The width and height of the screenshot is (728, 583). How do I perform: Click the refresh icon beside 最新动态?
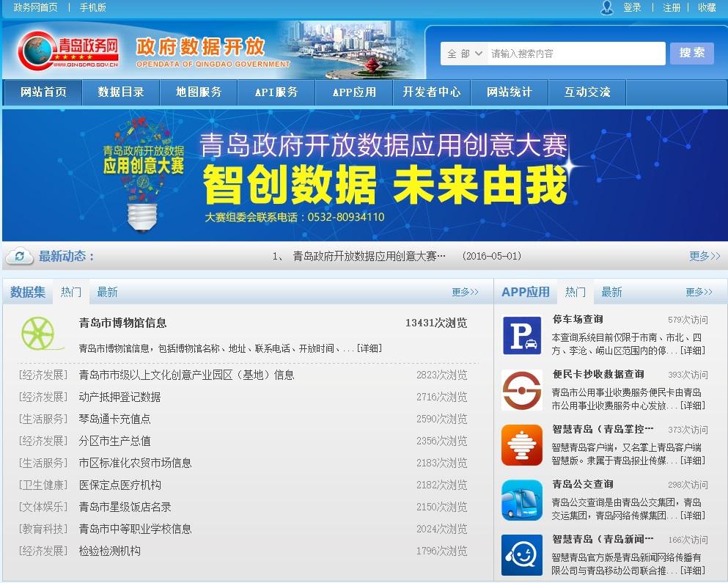19,256
